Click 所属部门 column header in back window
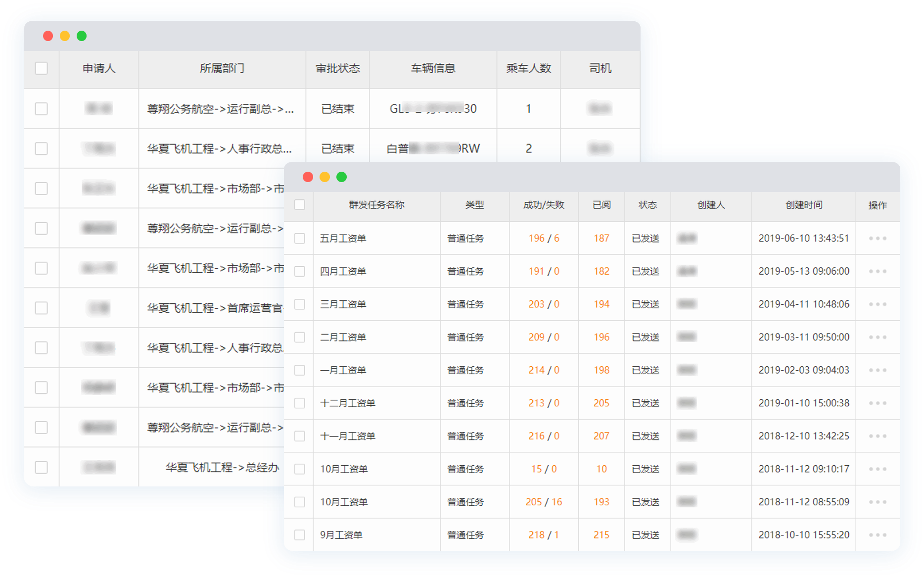Viewport: 924px width, 578px height. pyautogui.click(x=222, y=68)
